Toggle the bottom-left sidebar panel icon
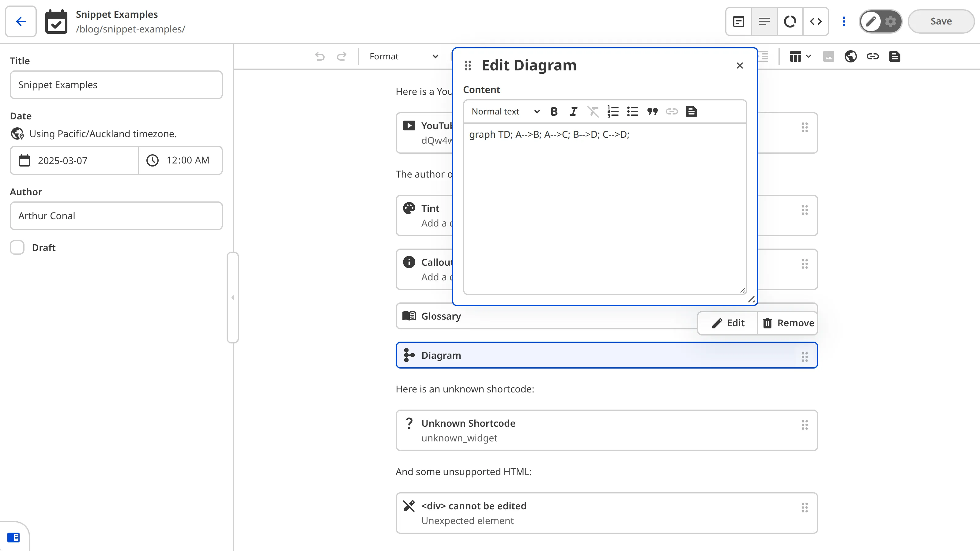Image resolution: width=980 pixels, height=551 pixels. (x=14, y=537)
